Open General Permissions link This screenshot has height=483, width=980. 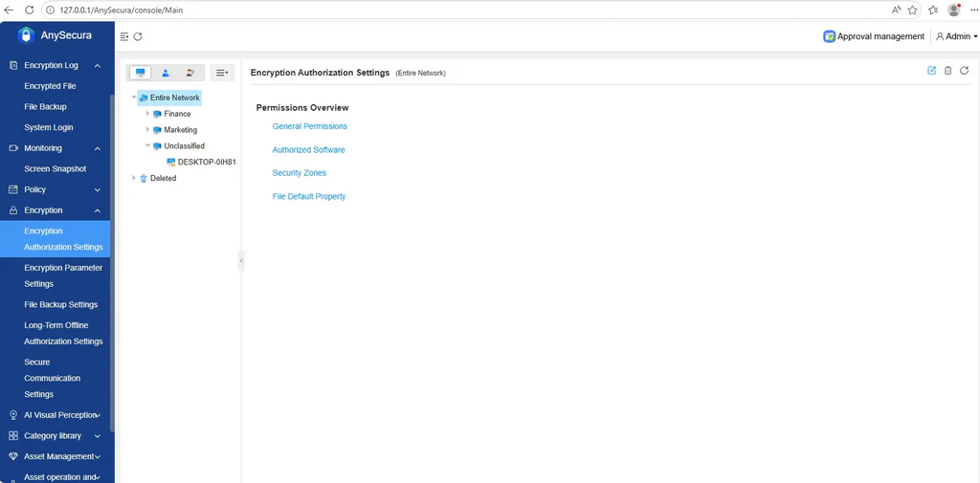pyautogui.click(x=309, y=126)
